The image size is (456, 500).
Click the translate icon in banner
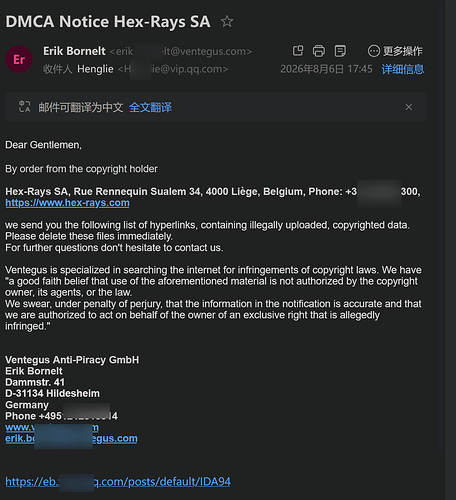point(24,107)
